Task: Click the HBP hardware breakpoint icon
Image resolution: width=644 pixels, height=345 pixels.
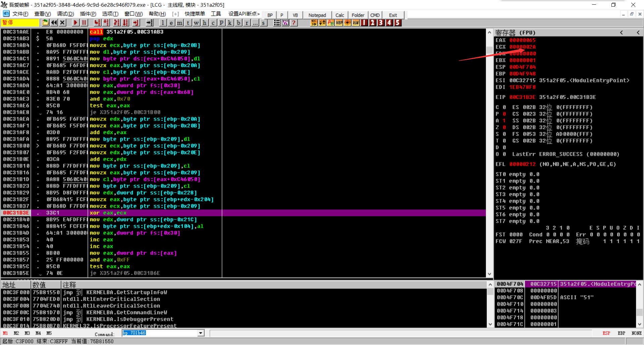Action: 339,23
